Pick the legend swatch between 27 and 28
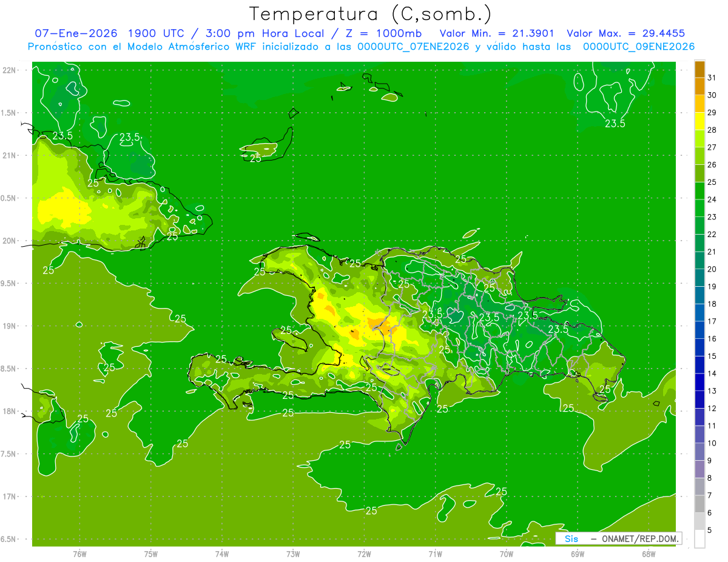Screen dimensions: 728x562 tap(699, 138)
